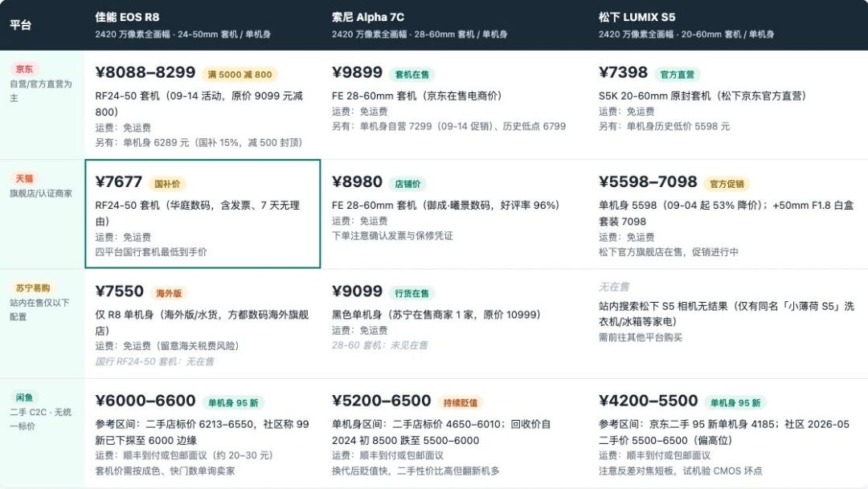Click the 官方促销 badge
868x489 pixels.
coord(727,184)
